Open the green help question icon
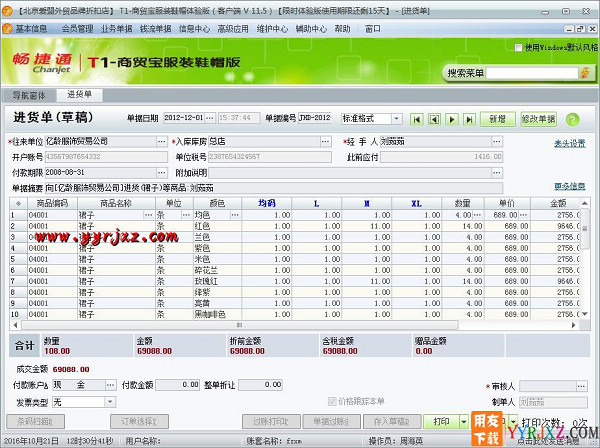The height and width of the screenshot is (448, 600). 572,119
